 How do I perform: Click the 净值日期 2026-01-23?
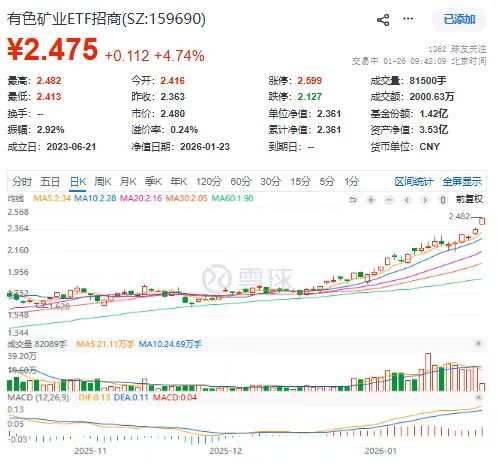click(205, 147)
